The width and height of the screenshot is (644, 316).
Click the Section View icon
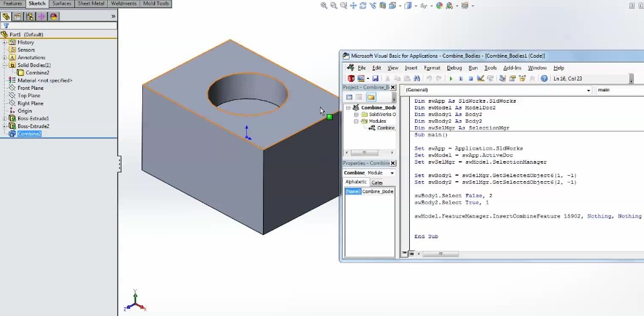point(383,5)
